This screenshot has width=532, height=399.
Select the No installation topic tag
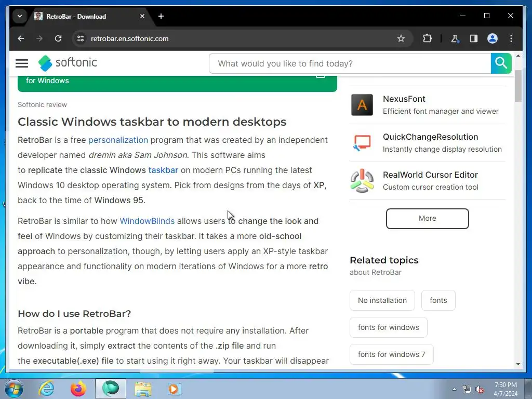(x=382, y=300)
